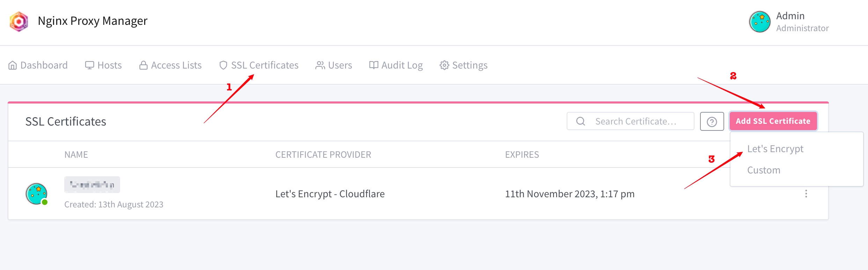Open the Hosts menu

pyautogui.click(x=103, y=65)
